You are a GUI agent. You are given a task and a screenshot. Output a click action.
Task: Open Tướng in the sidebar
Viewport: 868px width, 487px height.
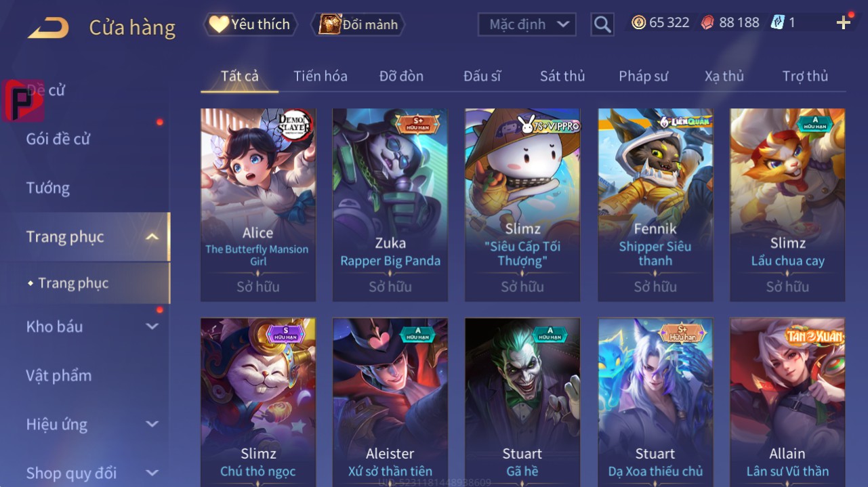(48, 188)
